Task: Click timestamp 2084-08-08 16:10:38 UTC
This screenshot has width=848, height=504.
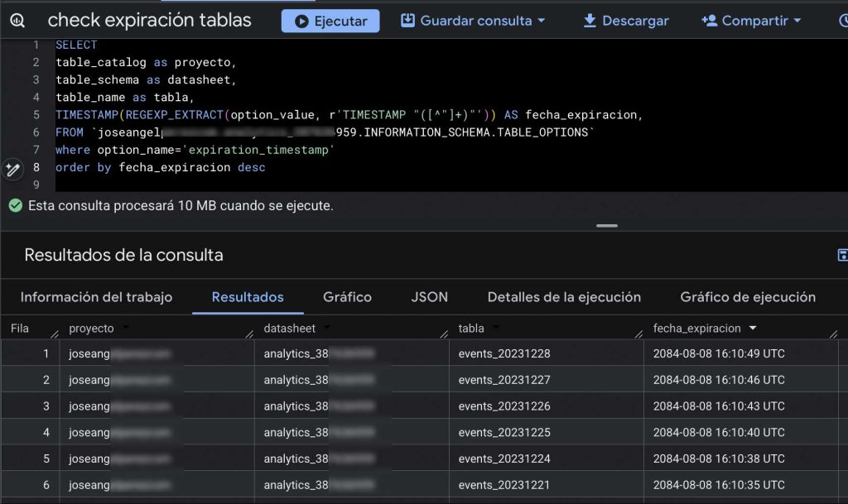Action: pos(719,458)
